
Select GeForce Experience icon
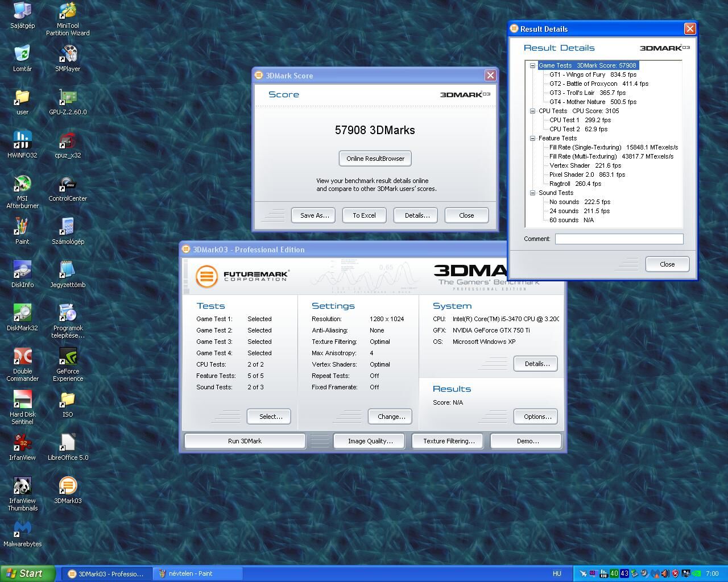68,364
